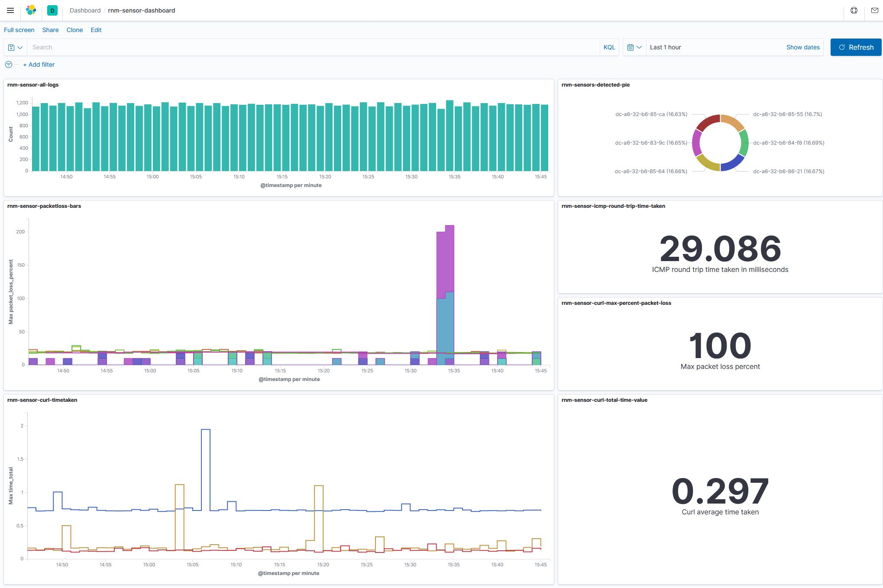Click the rnm-sensor-packetloss-bars panel title
Image resolution: width=883 pixels, height=588 pixels.
(x=44, y=206)
